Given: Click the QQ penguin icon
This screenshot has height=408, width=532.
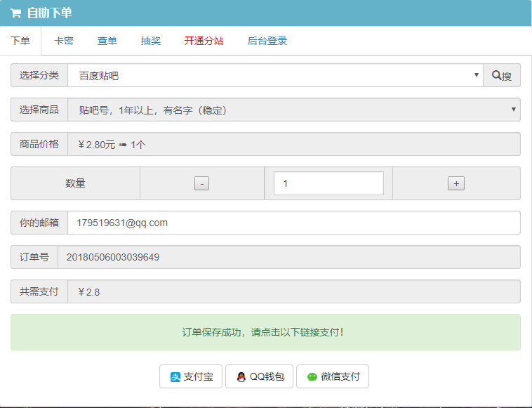Looking at the screenshot, I should [x=241, y=377].
